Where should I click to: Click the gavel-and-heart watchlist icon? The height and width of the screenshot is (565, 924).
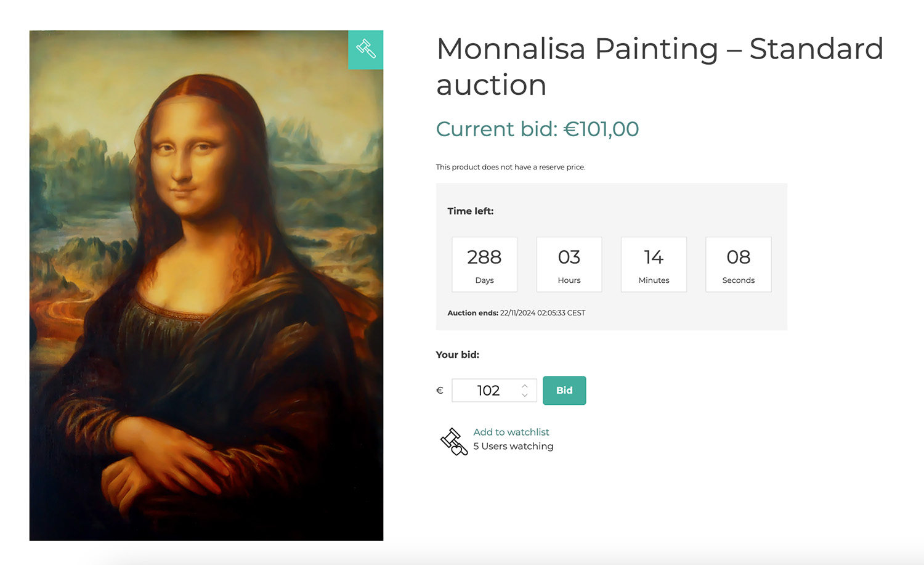(x=453, y=441)
